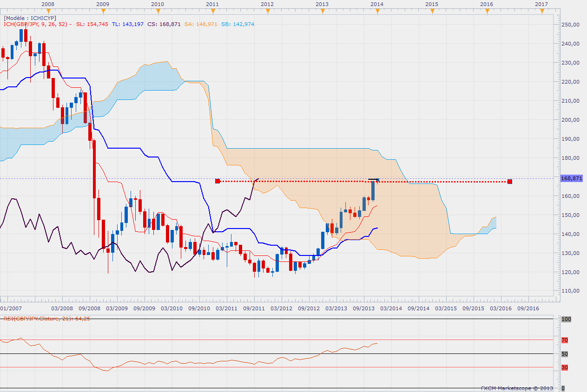Image resolution: width=587 pixels, height=392 pixels.
Task: Click the RSI 70 overbought level tag
Action: tap(565, 340)
